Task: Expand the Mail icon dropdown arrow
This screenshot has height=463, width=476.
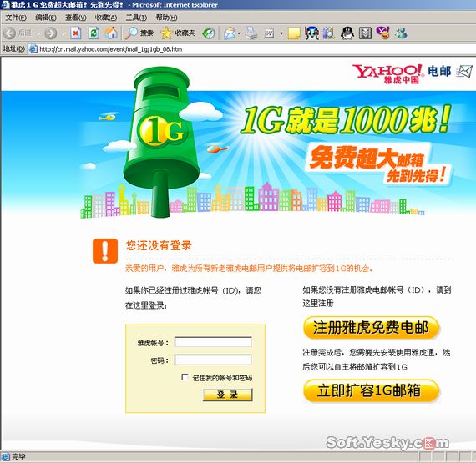Action: [x=239, y=33]
